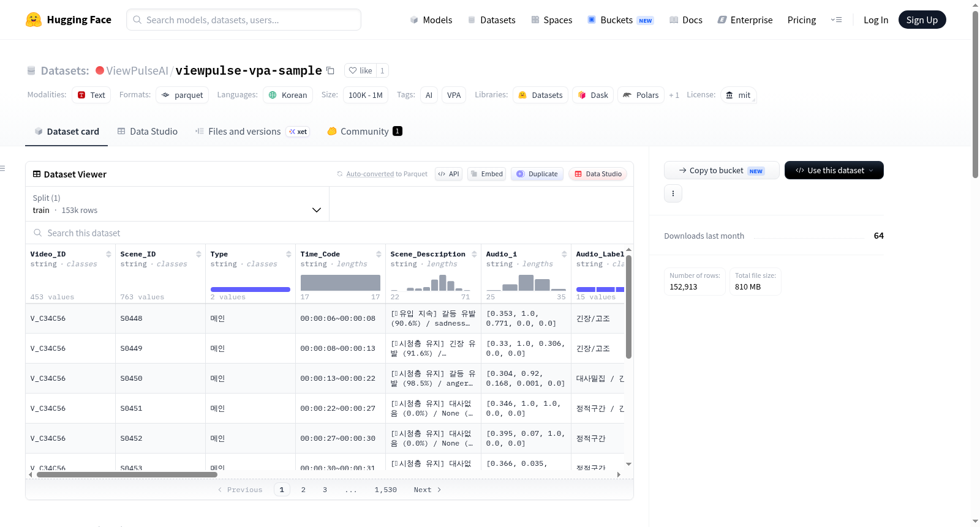Screen dimensions: 980x527
Task: Click time code 00:00:13~00:00:22 cell
Action: coord(341,378)
